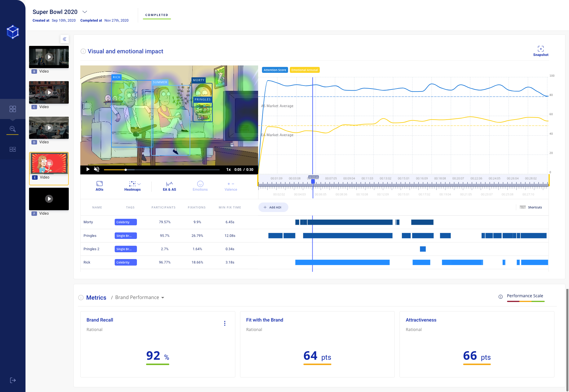The image size is (569, 392).
Task: Select video C thumbnail
Action: pos(49,92)
